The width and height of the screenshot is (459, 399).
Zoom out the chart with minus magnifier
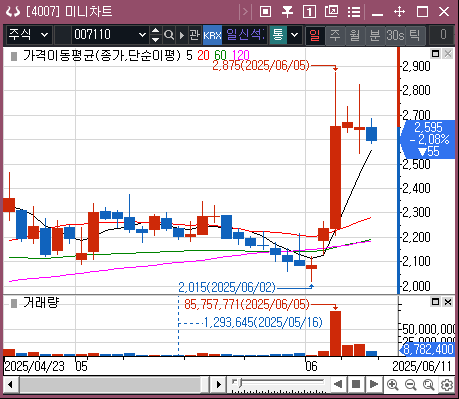(x=410, y=385)
